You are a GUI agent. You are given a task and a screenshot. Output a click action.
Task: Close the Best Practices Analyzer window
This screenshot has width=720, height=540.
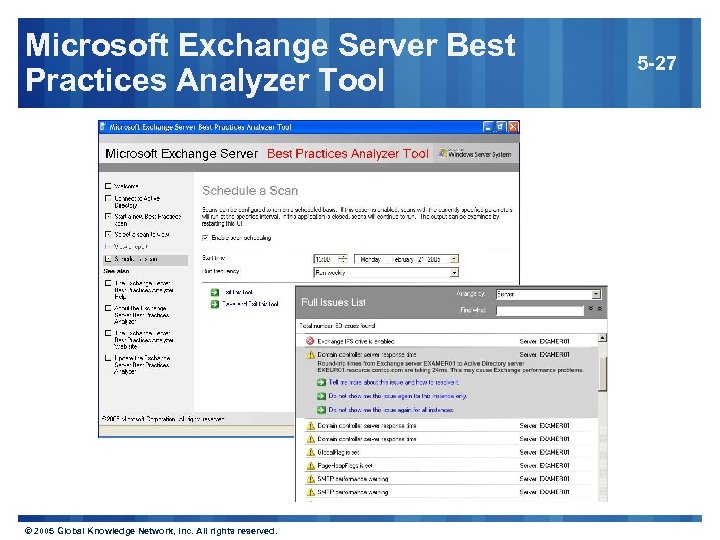coord(513,127)
